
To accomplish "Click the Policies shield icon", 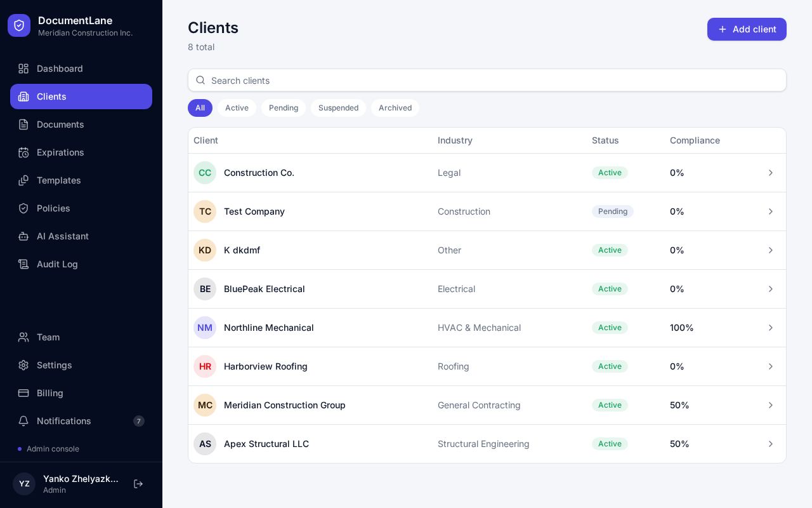I will pyautogui.click(x=23, y=208).
